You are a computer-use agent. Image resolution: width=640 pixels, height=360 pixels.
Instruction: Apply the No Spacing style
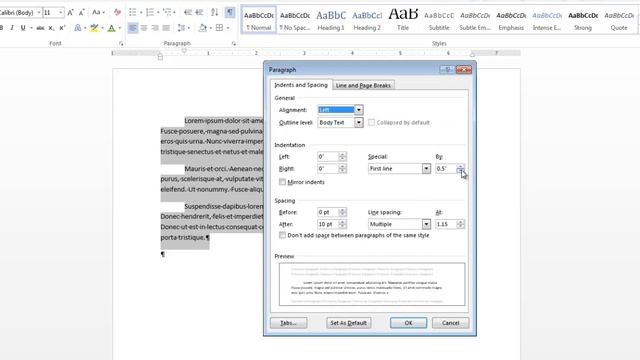[x=295, y=20]
